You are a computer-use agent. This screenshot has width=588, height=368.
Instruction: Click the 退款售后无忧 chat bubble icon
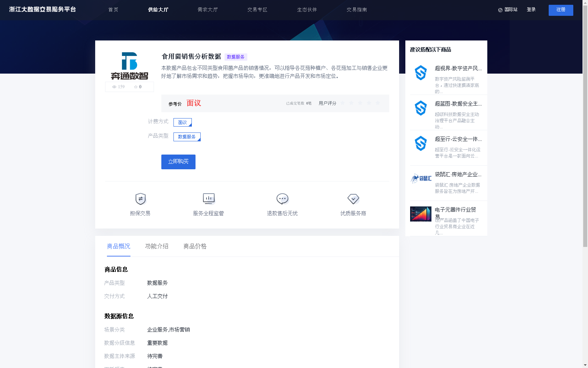tap(282, 199)
